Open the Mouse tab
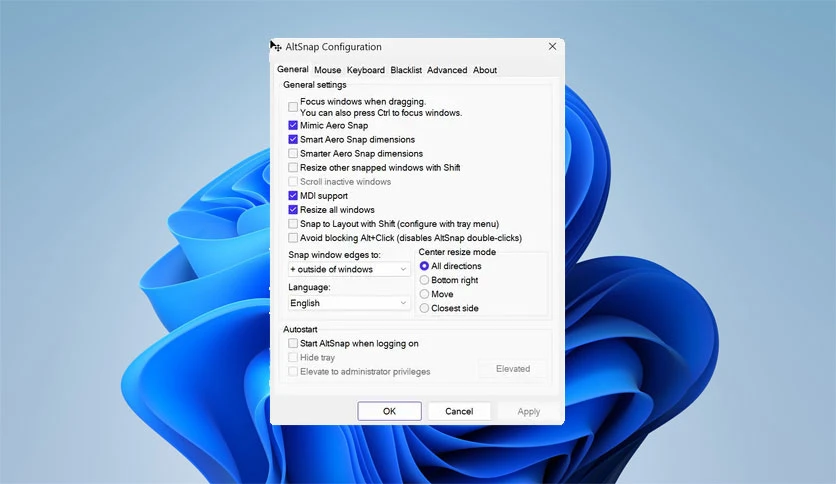The image size is (836, 484). (x=327, y=70)
